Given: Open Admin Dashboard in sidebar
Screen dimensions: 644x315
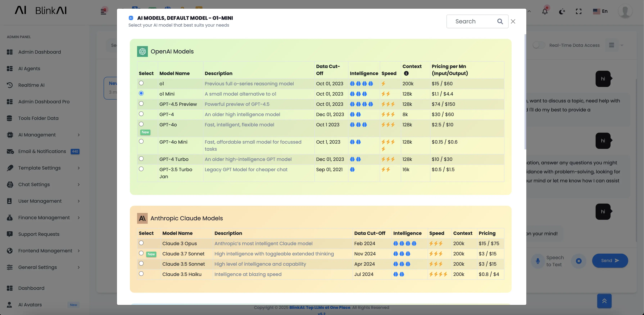Looking at the screenshot, I should point(40,52).
